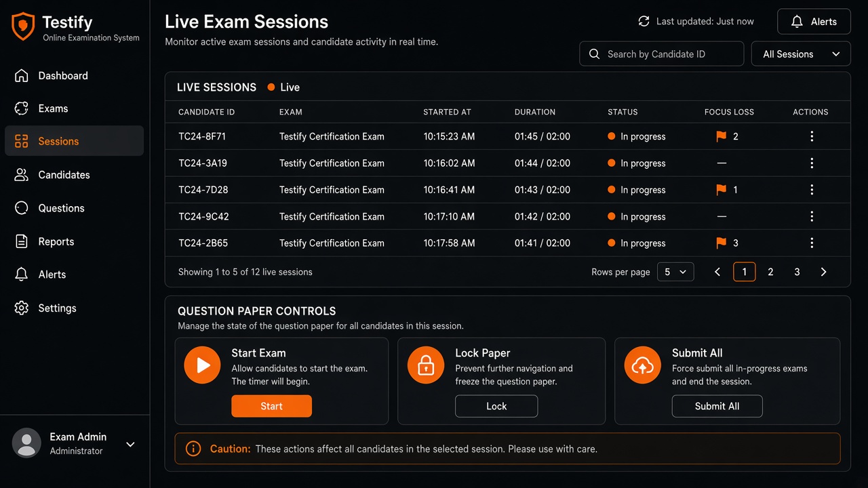The width and height of the screenshot is (868, 488).
Task: Click the DURATION column header
Action: [535, 112]
